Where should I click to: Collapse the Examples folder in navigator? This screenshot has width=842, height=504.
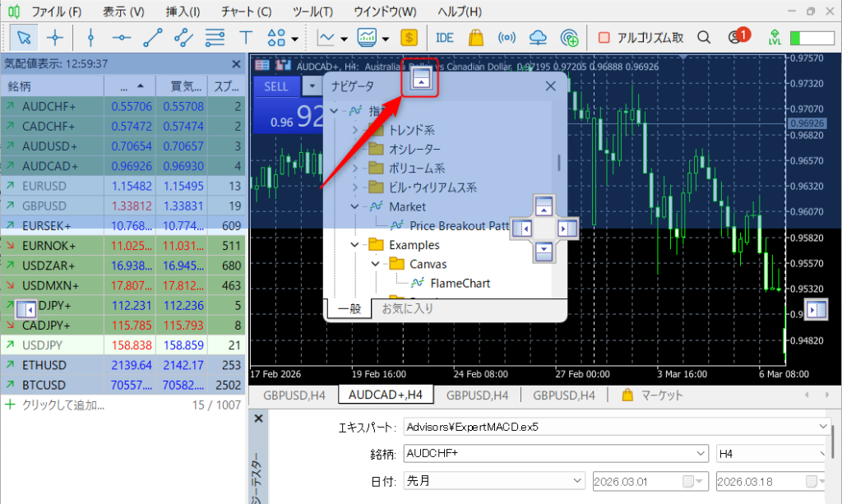[355, 245]
